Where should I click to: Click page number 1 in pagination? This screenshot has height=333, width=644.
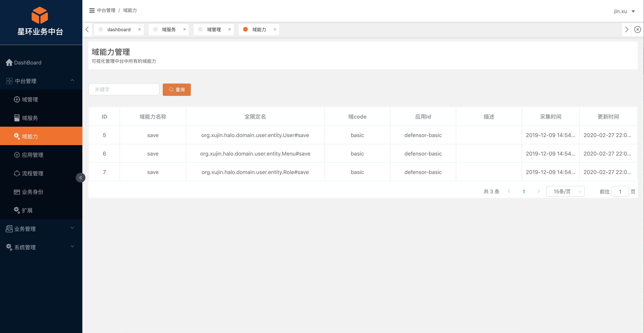click(524, 191)
